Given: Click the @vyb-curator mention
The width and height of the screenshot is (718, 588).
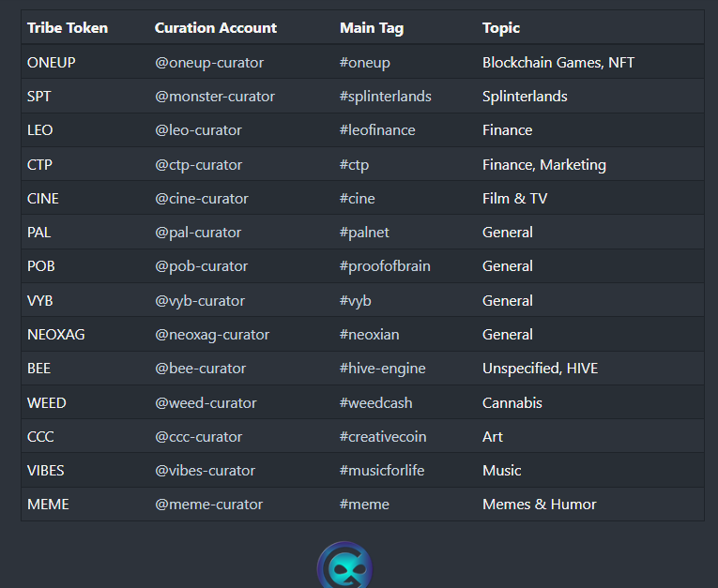Looking at the screenshot, I should click(200, 301).
